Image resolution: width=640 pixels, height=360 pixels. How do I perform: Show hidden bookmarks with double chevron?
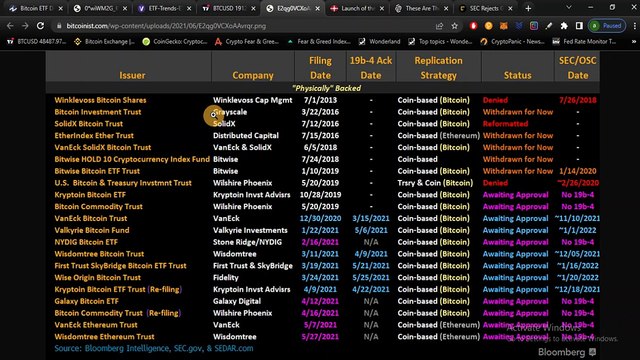pos(634,42)
